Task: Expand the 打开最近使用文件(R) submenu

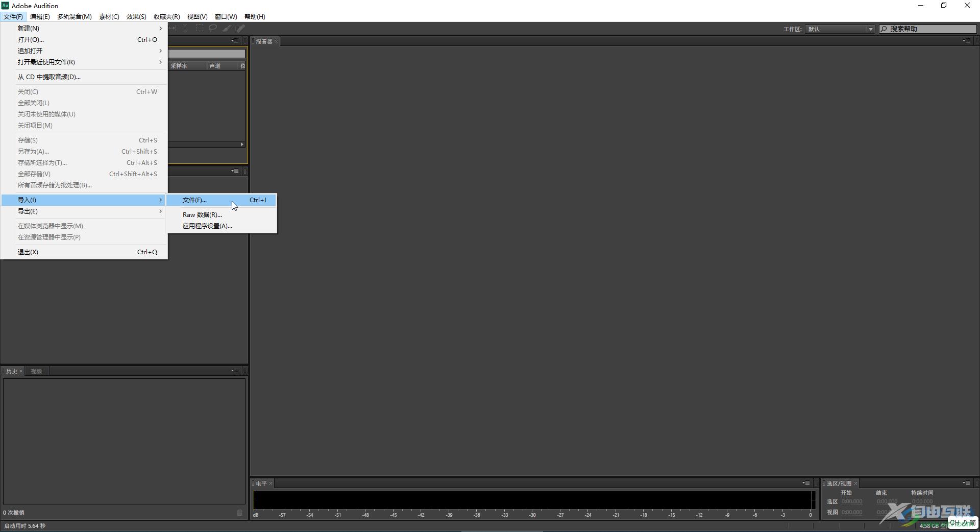Action: (x=84, y=62)
